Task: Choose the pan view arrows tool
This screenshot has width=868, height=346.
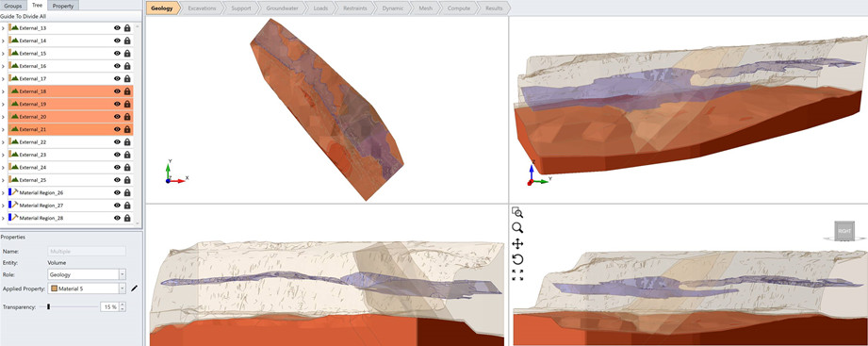Action: 517,243
